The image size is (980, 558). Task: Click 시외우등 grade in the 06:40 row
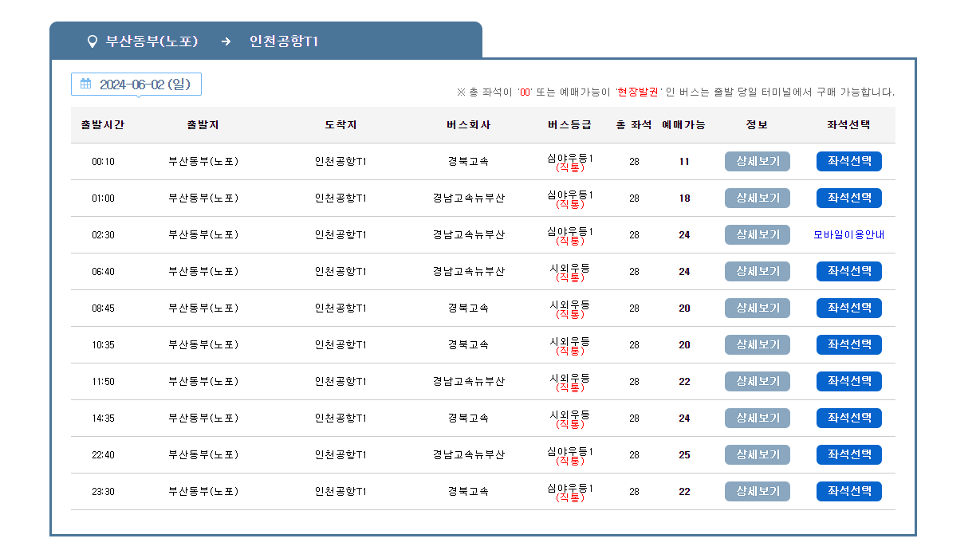pyautogui.click(x=570, y=269)
